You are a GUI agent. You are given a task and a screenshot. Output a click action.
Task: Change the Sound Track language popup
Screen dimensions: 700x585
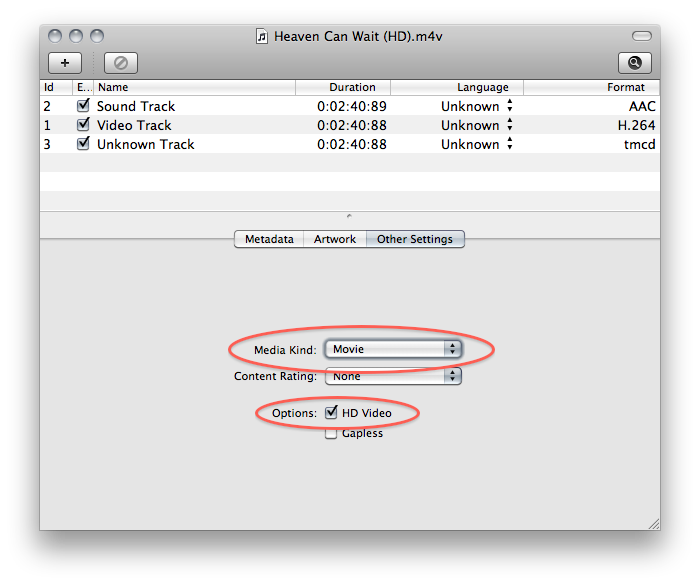click(x=510, y=106)
